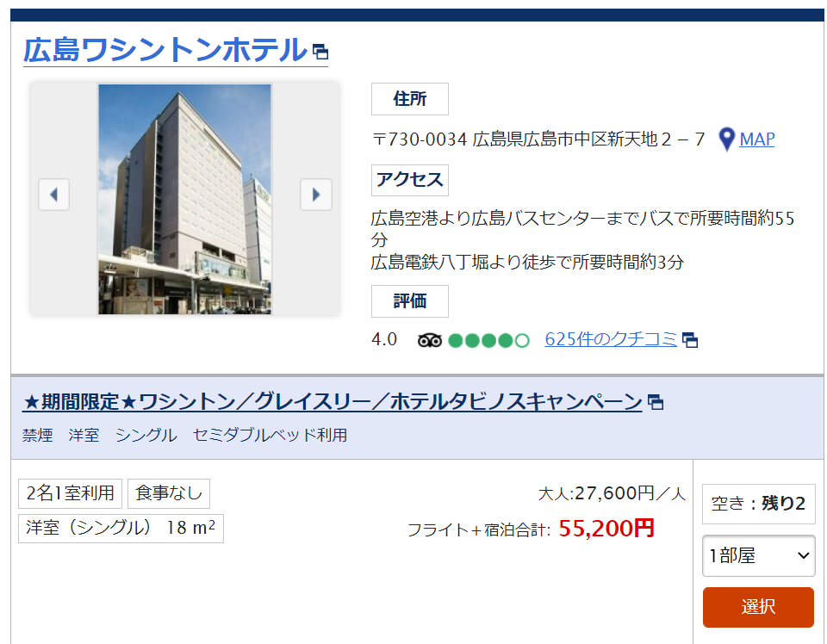Click the 食事なし tag
This screenshot has width=827, height=644.
(169, 493)
